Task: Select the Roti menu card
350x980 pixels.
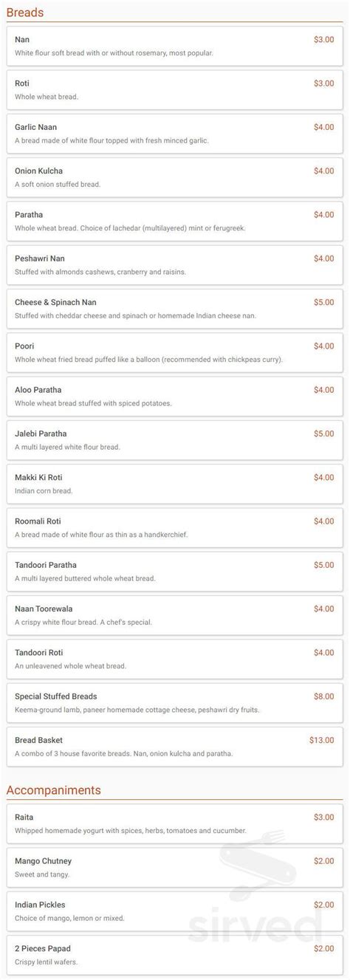Action: tap(174, 89)
